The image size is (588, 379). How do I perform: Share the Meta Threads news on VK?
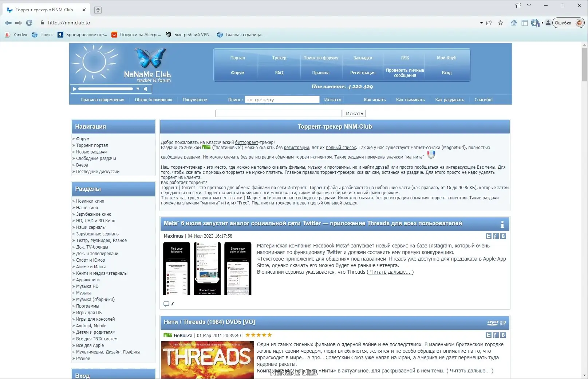click(503, 236)
